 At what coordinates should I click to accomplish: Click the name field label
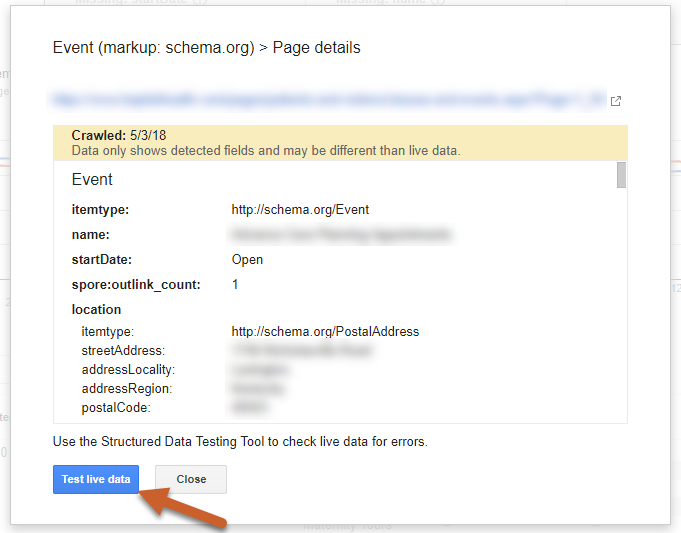tap(90, 235)
